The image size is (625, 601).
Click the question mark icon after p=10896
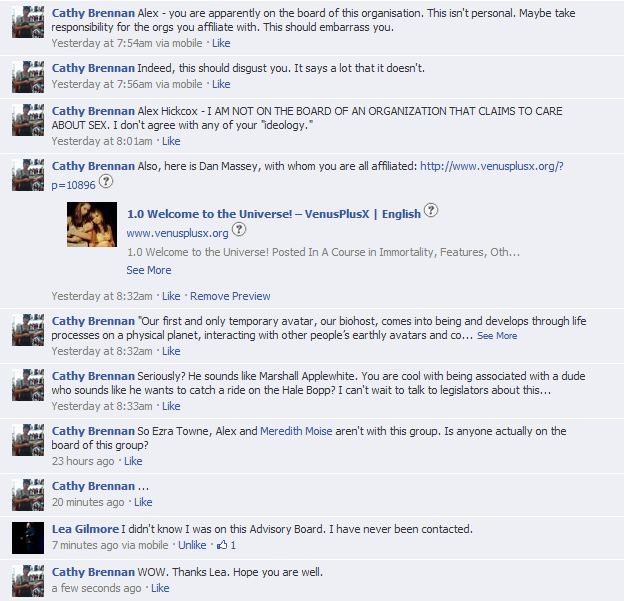coord(106,182)
